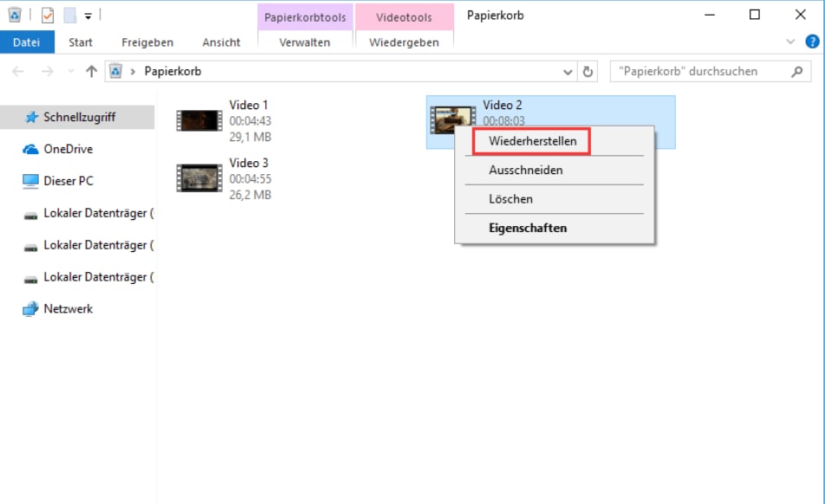Select the Video 3 thumbnail
The height and width of the screenshot is (504, 825).
click(199, 178)
